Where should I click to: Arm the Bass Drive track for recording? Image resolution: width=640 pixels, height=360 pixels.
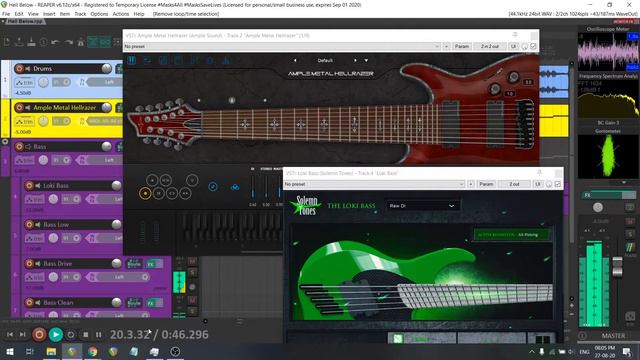[29, 264]
